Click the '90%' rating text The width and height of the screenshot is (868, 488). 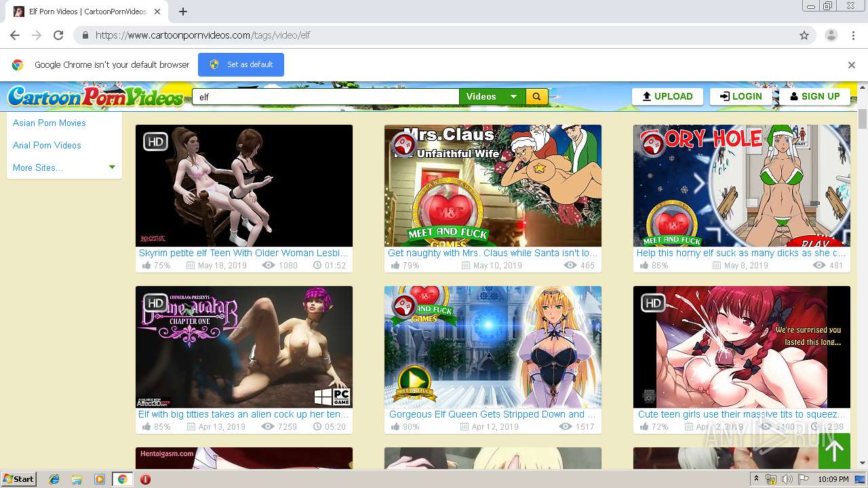(x=411, y=427)
